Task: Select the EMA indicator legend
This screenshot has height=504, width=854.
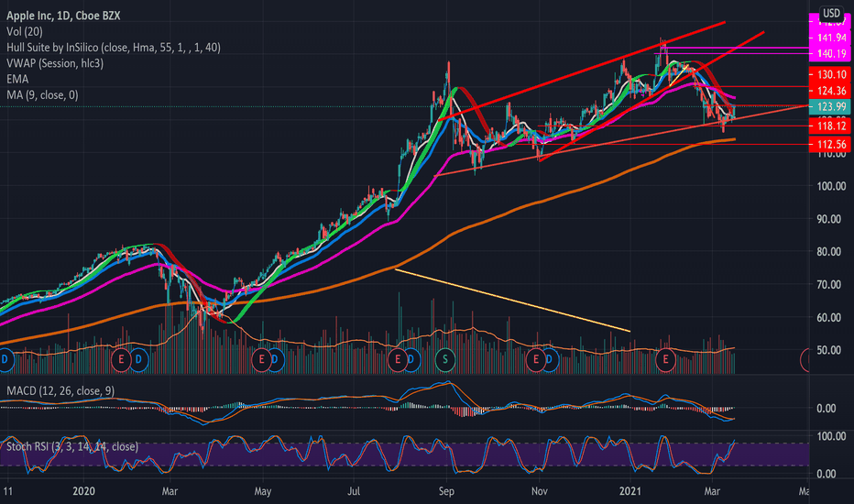Action: [x=17, y=79]
